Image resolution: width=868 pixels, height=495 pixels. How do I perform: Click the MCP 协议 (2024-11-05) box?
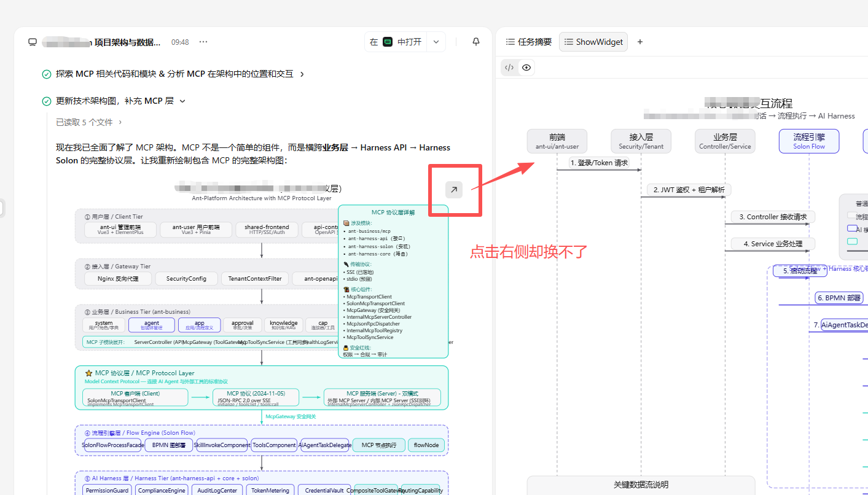255,397
